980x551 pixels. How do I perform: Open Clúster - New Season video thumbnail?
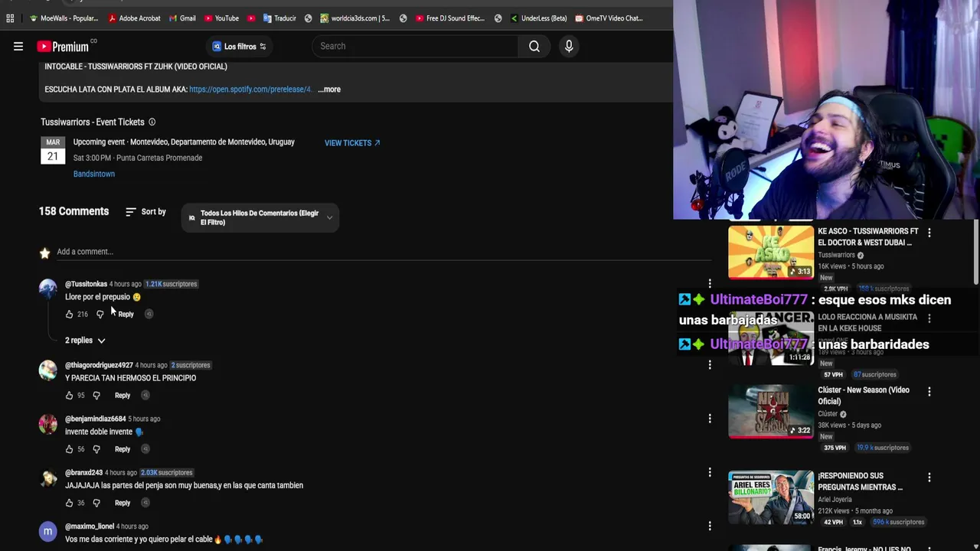[771, 411]
